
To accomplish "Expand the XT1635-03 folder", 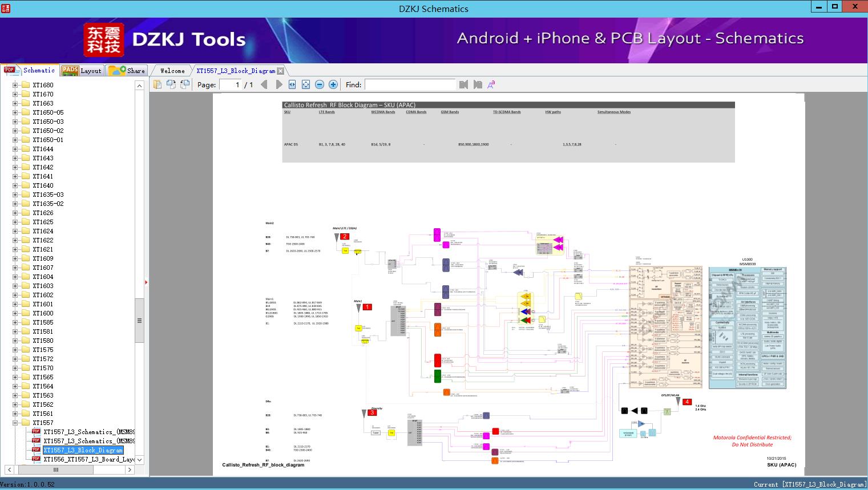I will [15, 195].
